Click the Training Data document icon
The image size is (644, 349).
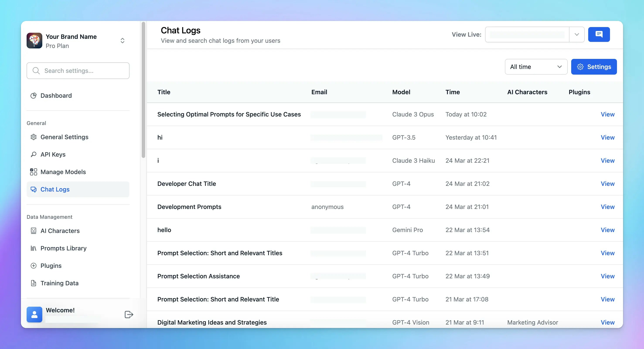34,283
